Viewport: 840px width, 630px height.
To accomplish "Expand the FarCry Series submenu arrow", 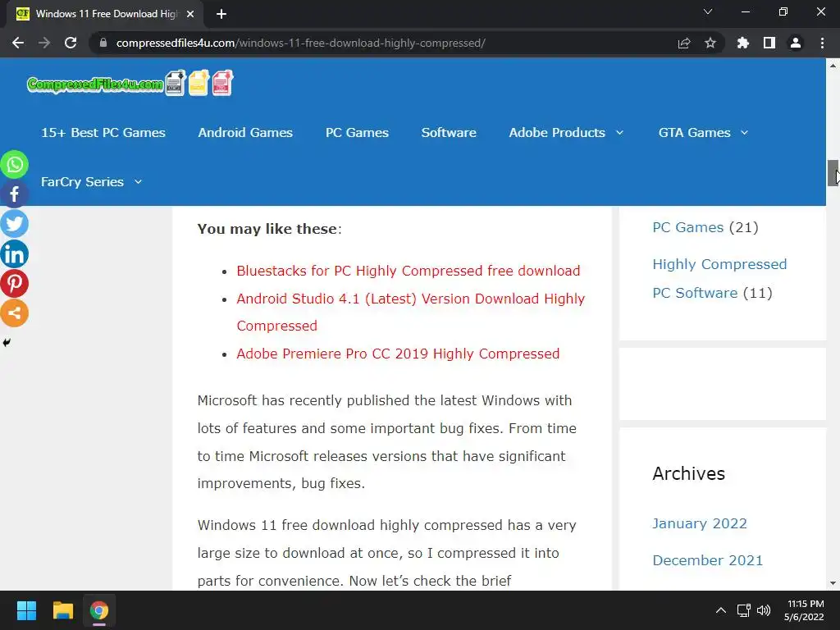I will point(138,181).
